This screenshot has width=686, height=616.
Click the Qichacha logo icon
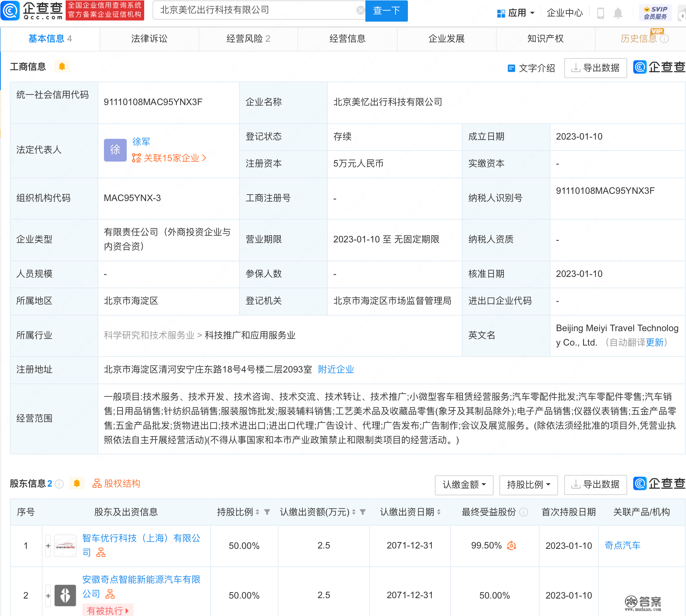(x=10, y=11)
